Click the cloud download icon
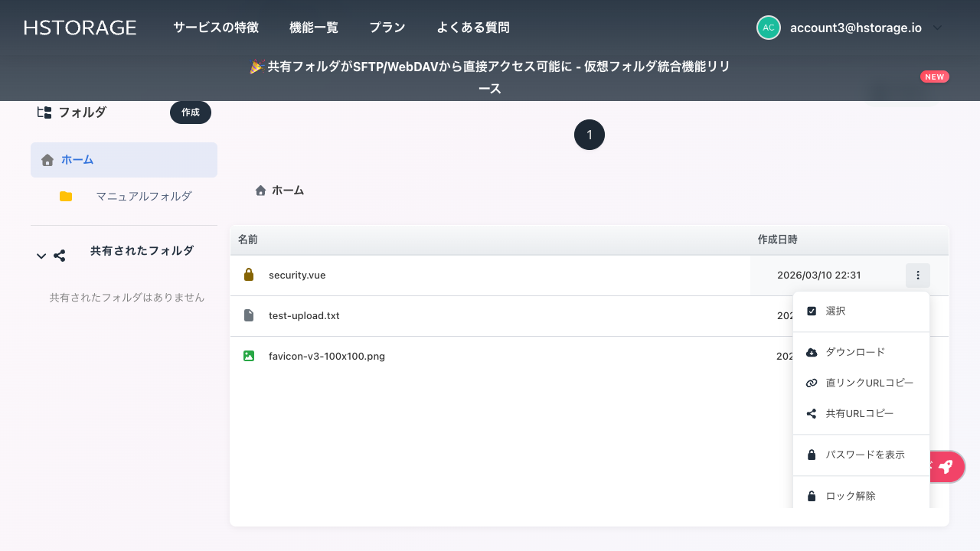 click(x=812, y=352)
